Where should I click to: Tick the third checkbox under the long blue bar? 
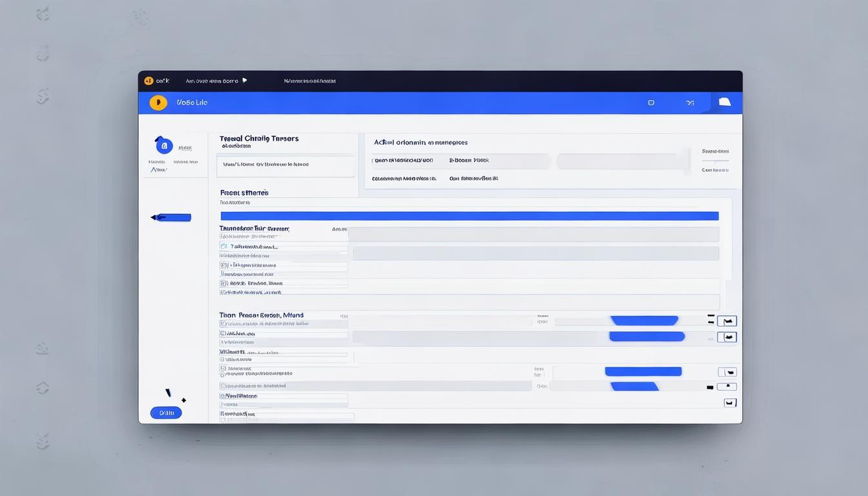(x=223, y=283)
